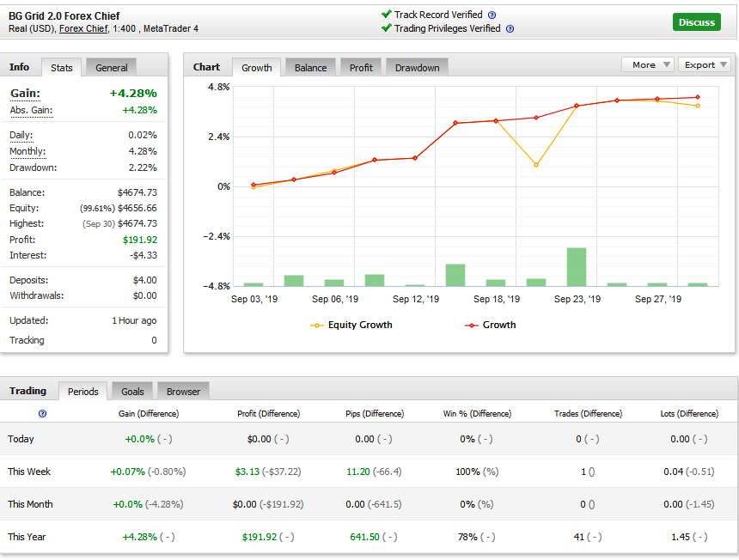
Task: Click the Profit value $191.92
Action: pos(140,240)
